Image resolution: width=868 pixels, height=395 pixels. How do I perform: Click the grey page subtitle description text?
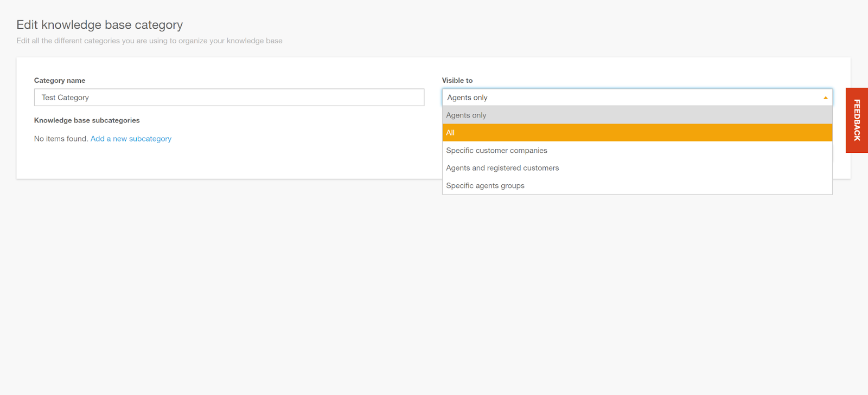click(149, 41)
